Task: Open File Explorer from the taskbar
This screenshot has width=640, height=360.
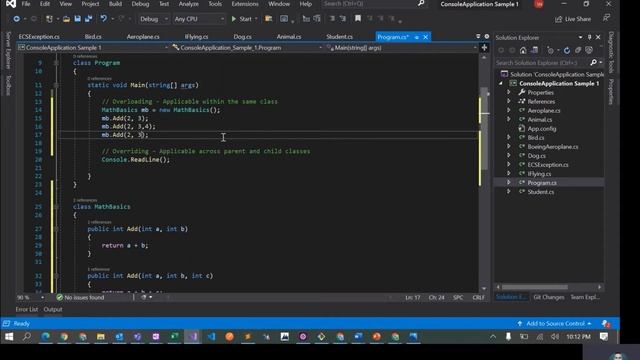Action: click(100, 337)
